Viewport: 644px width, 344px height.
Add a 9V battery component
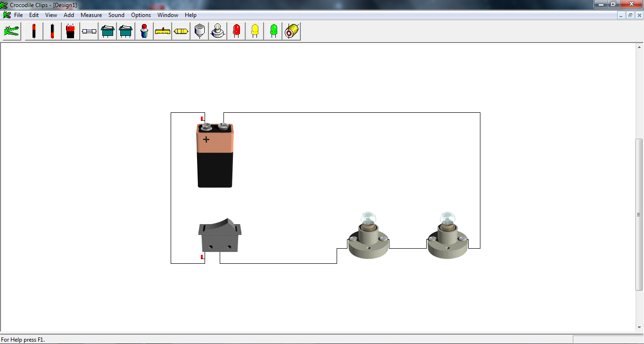pyautogui.click(x=70, y=31)
